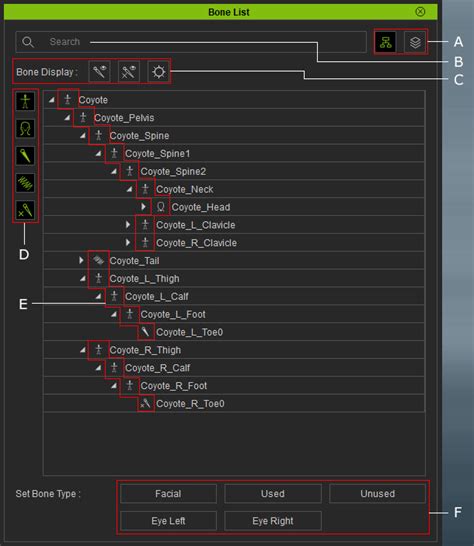474x546 pixels.
Task: Click bone icon beside Coyote_Spine2
Action: (130, 171)
